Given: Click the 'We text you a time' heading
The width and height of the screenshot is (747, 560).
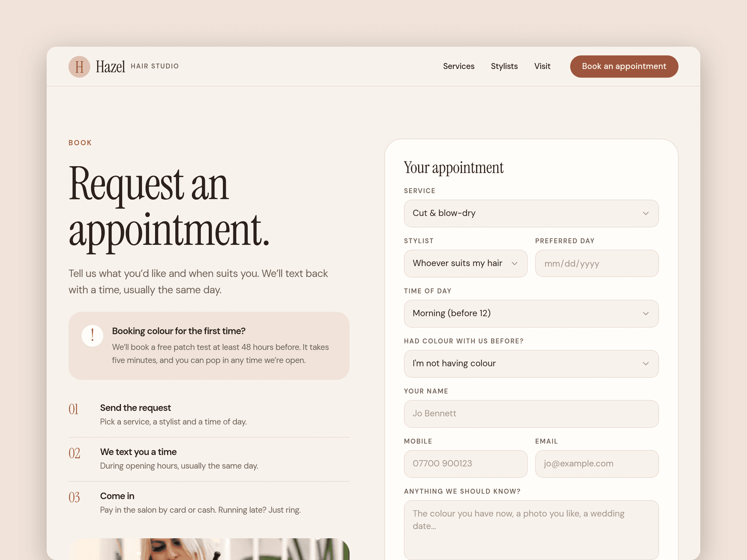Looking at the screenshot, I should click(138, 452).
